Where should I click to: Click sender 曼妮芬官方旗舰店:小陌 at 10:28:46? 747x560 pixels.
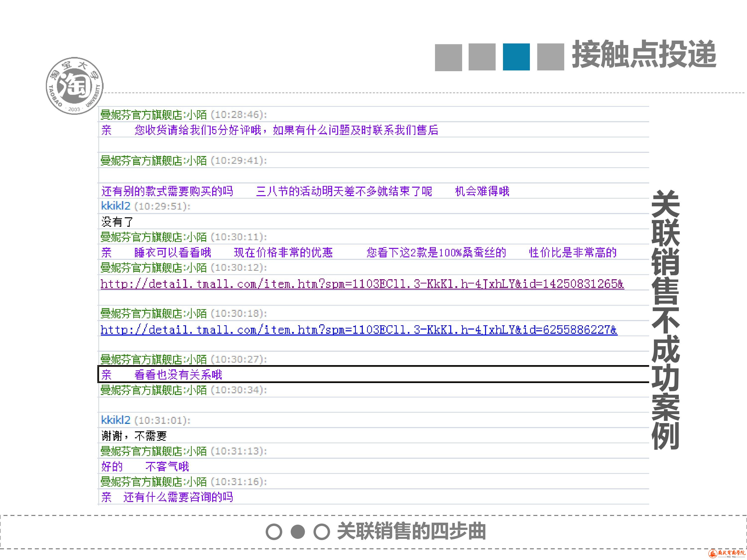154,115
